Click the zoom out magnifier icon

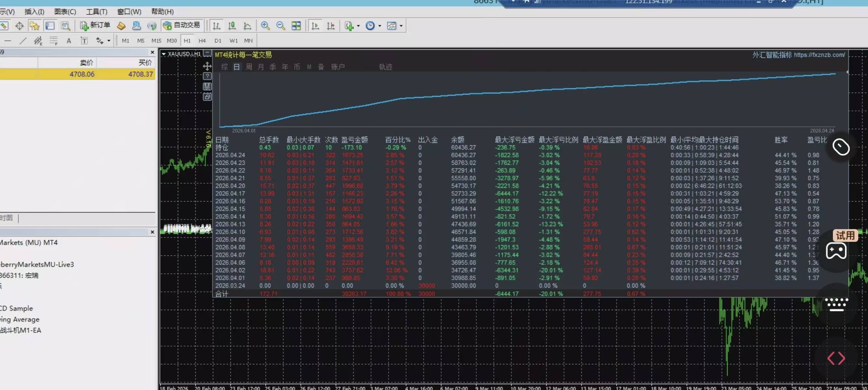coord(280,26)
